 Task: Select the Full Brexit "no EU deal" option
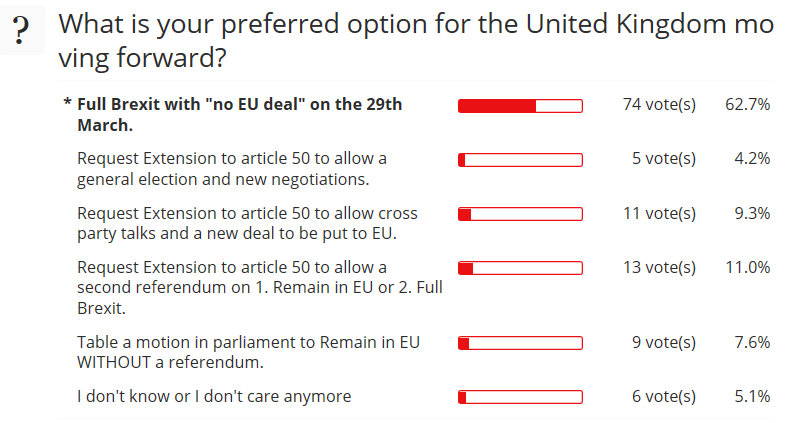[x=239, y=115]
